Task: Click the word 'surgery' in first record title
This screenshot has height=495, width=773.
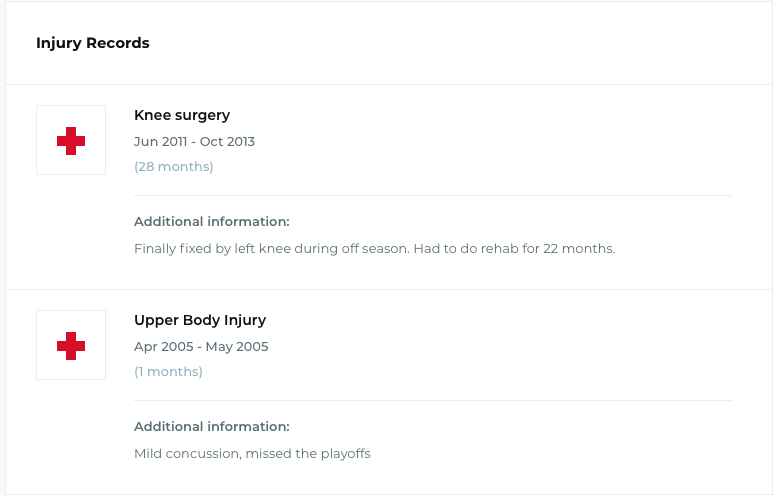Action: pos(203,116)
